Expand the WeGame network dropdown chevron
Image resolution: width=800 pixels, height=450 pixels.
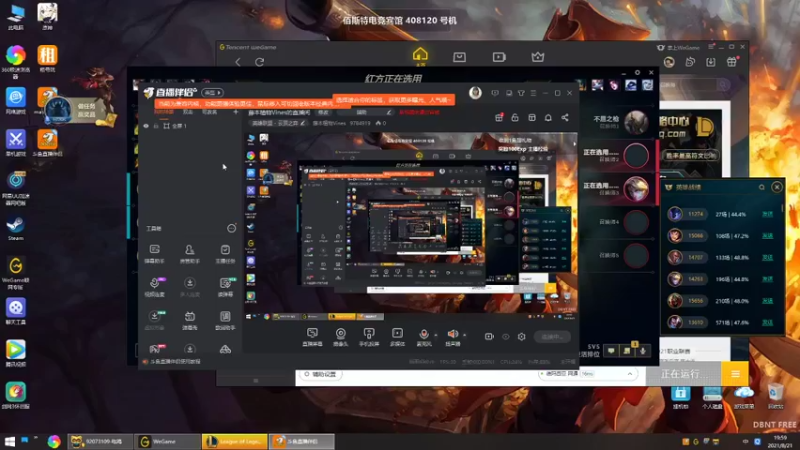point(630,374)
